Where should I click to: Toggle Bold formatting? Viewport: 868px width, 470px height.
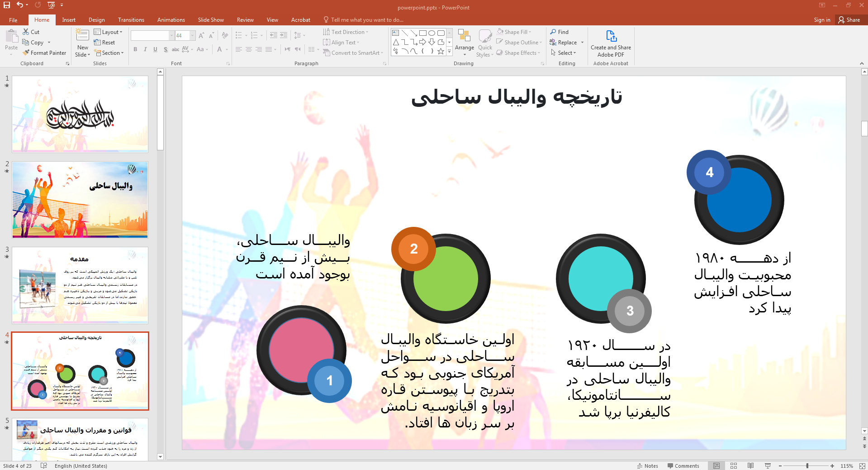pyautogui.click(x=135, y=50)
